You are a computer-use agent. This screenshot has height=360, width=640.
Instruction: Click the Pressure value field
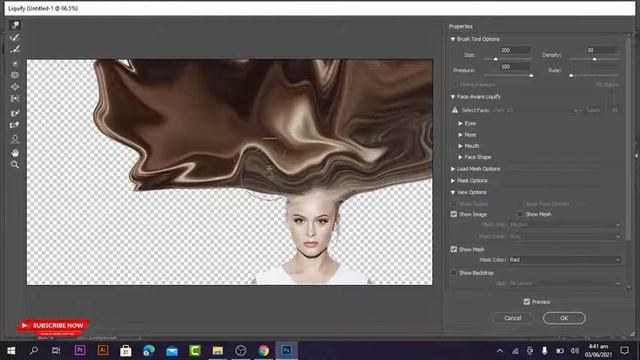coord(515,67)
